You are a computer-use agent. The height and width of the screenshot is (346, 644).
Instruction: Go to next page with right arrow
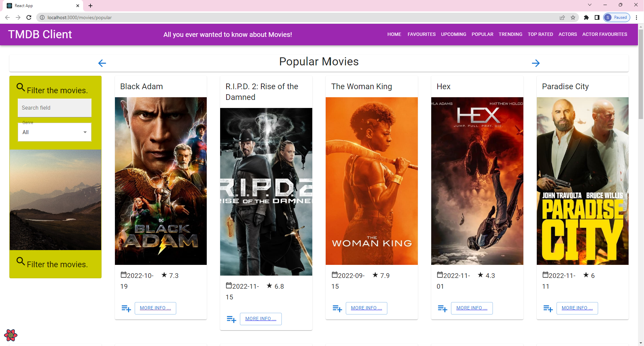(x=536, y=63)
